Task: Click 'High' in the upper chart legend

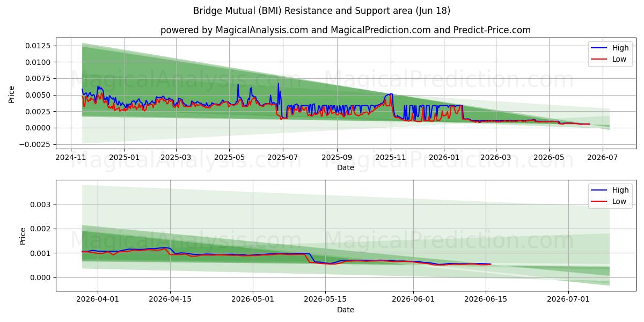Action: click(x=620, y=48)
